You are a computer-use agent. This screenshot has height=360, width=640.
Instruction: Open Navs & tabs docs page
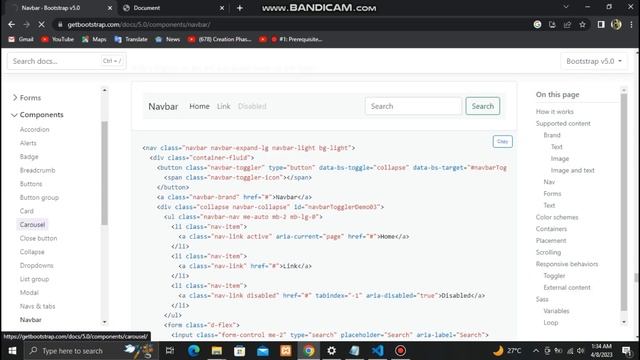click(x=37, y=306)
